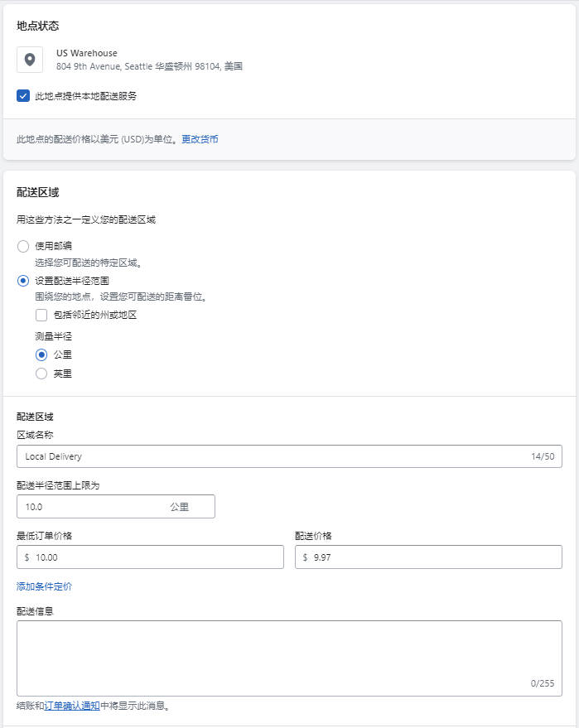Image resolution: width=579 pixels, height=728 pixels.
Task: Click the US Warehouse location name
Action: 87,53
